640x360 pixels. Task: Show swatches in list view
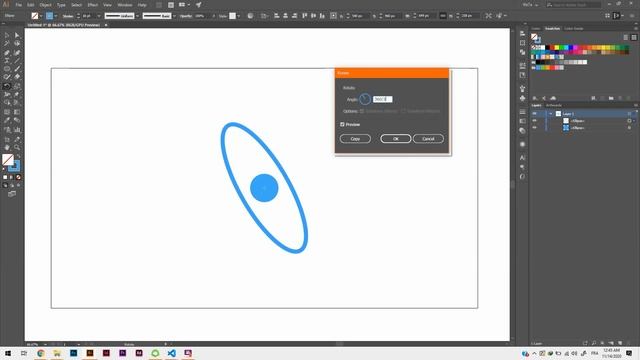click(x=626, y=37)
